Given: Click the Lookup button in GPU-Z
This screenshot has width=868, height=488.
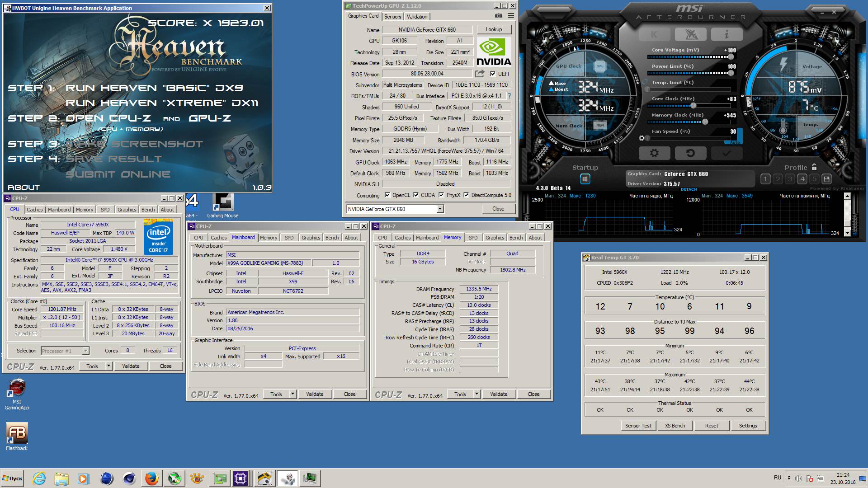Looking at the screenshot, I should tap(494, 29).
